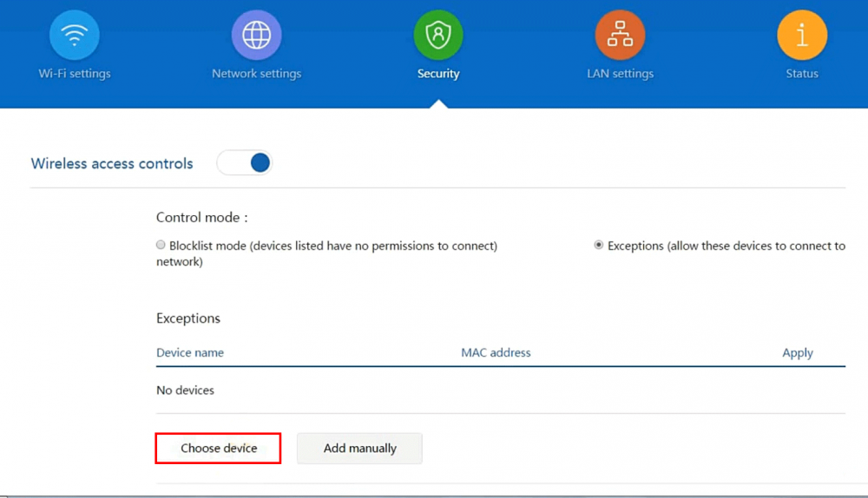Screen dimensions: 868x498
Task: Open the Network settings globe icon
Action: 256,36
